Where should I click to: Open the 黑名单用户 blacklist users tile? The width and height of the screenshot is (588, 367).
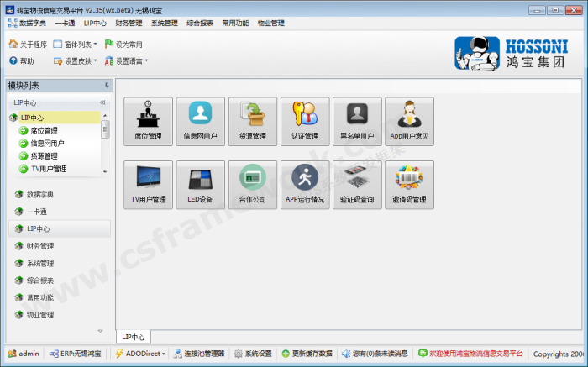click(x=357, y=122)
